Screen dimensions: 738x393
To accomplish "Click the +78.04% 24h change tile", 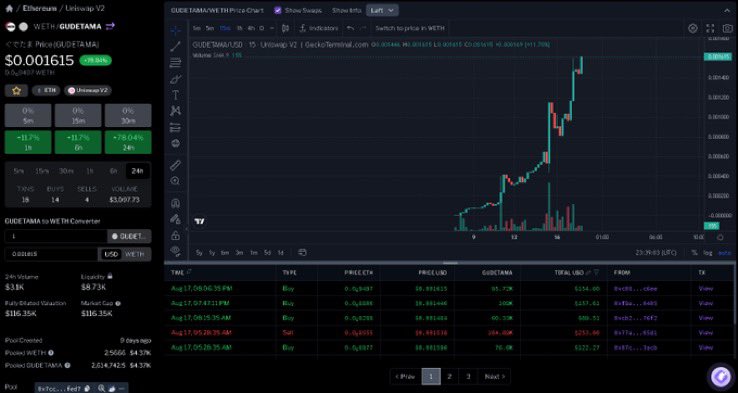I will pyautogui.click(x=128, y=142).
